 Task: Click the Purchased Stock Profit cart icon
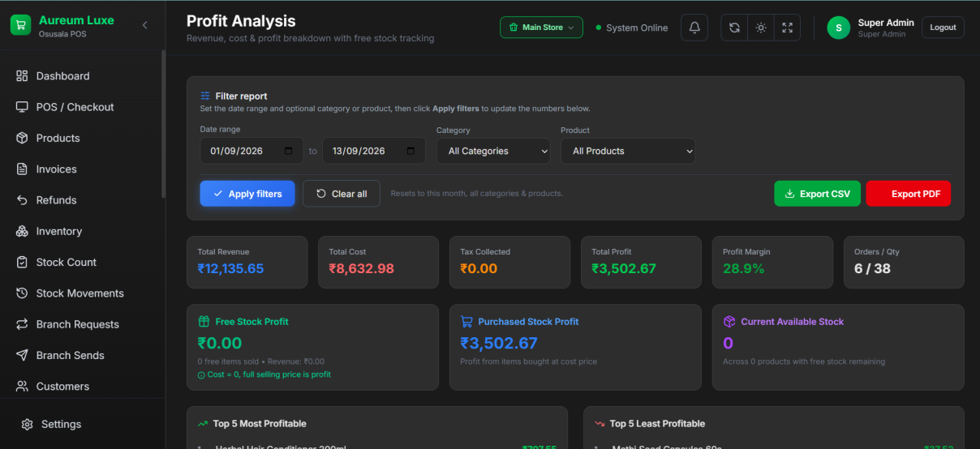point(466,322)
